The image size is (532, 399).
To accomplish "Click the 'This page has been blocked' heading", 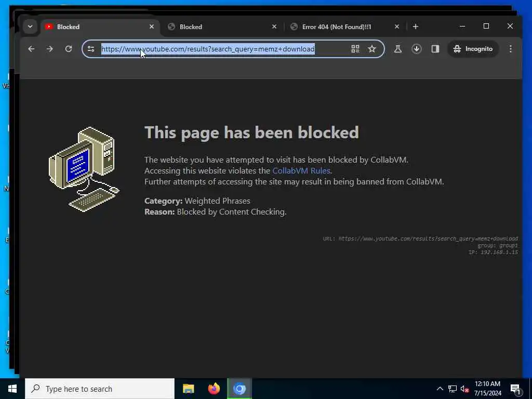I will coord(251,132).
